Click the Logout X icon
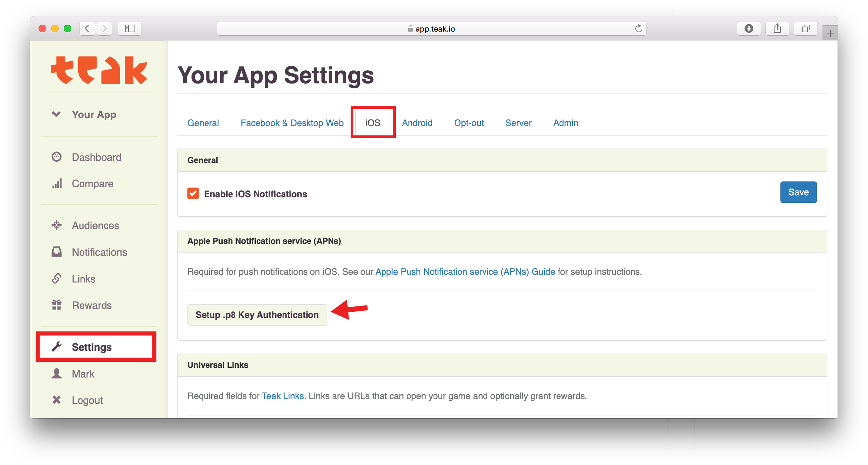This screenshot has width=868, height=465. 56,400
